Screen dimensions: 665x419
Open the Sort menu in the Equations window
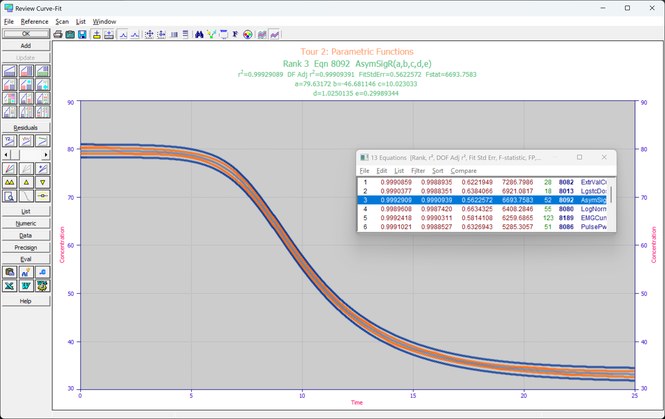point(438,170)
